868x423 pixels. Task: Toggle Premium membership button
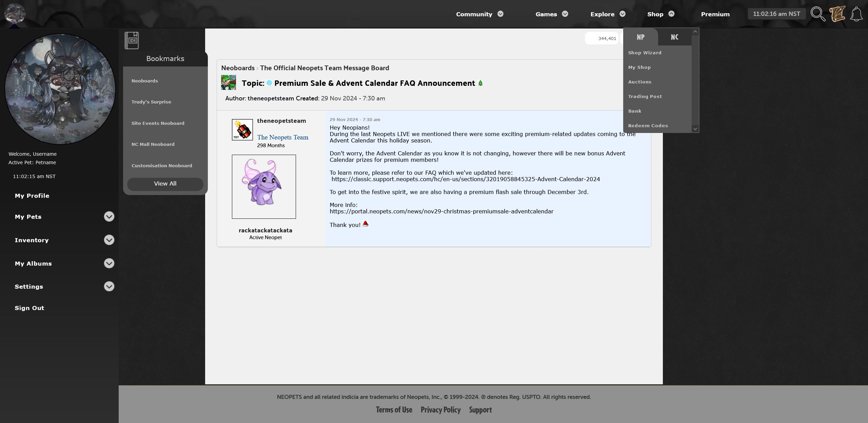(x=715, y=14)
